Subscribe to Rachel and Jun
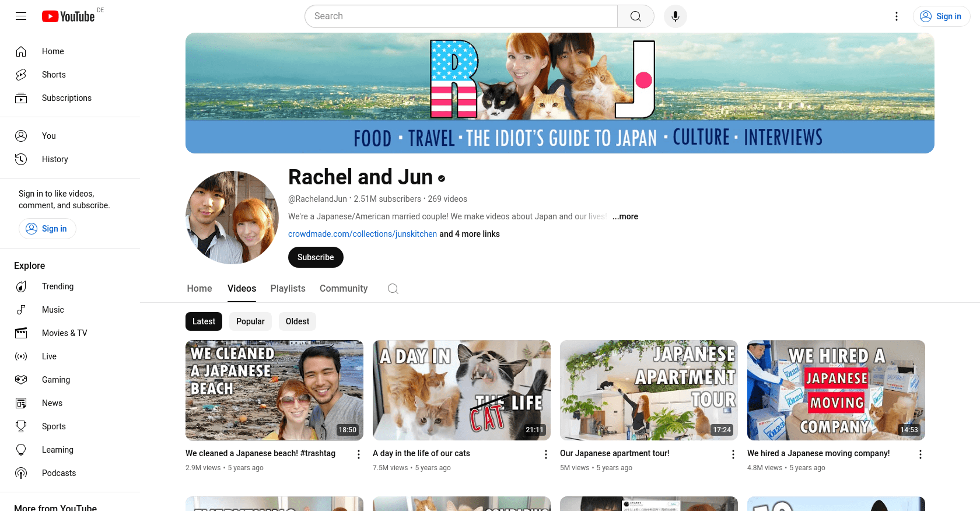 click(x=316, y=257)
